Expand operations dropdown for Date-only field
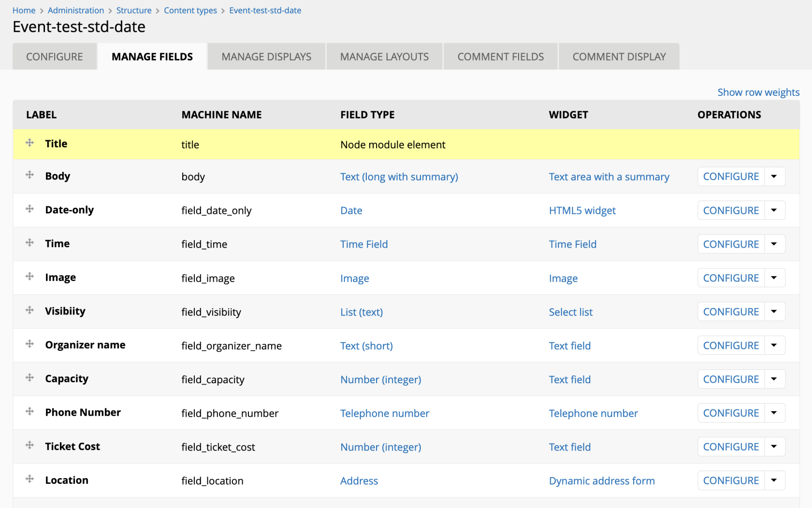Screen dimensions: 812x508 [774, 210]
